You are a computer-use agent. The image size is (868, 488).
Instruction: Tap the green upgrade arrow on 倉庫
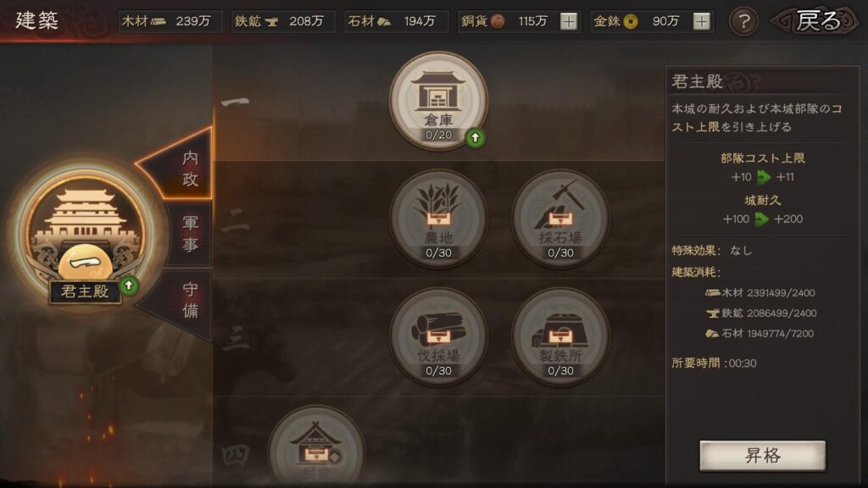pos(475,138)
